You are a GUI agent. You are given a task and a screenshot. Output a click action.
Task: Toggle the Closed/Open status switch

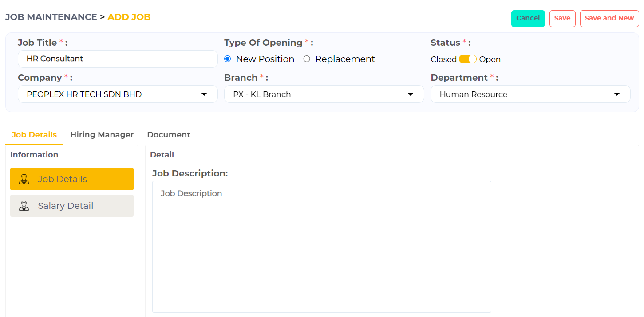coord(467,59)
